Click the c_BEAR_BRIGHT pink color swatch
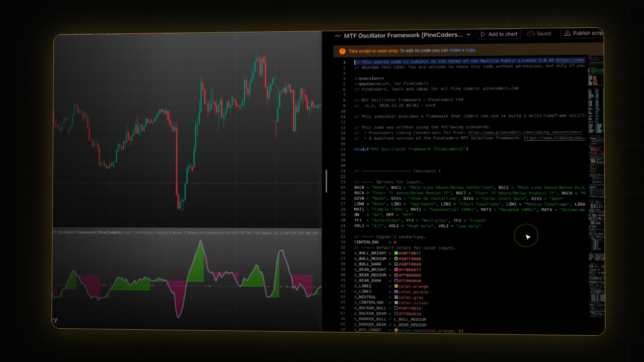 click(x=396, y=269)
